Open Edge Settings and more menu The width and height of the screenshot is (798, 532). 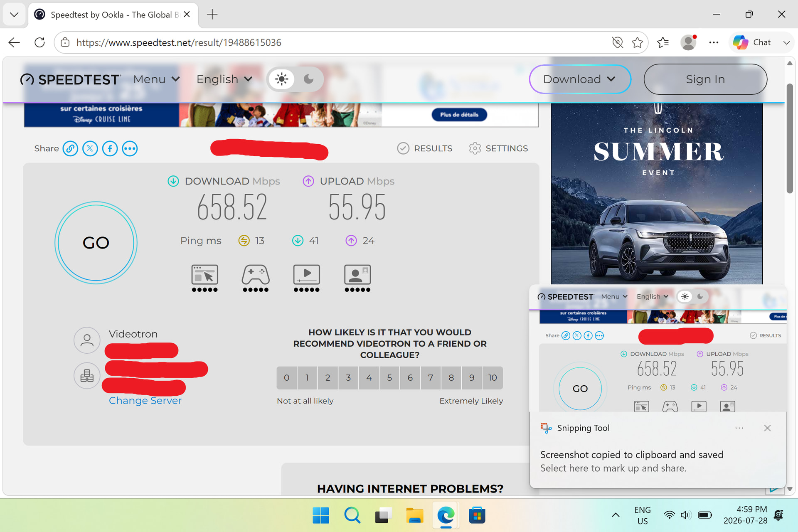pyautogui.click(x=714, y=42)
